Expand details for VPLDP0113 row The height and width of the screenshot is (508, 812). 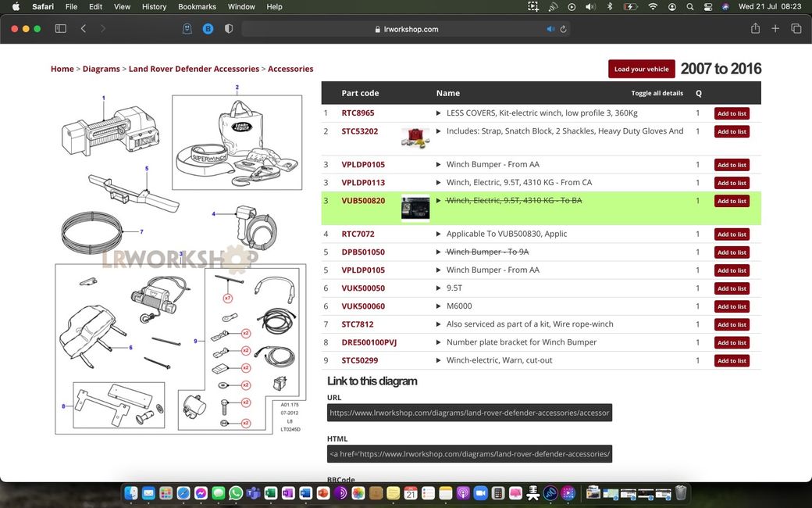pyautogui.click(x=439, y=182)
